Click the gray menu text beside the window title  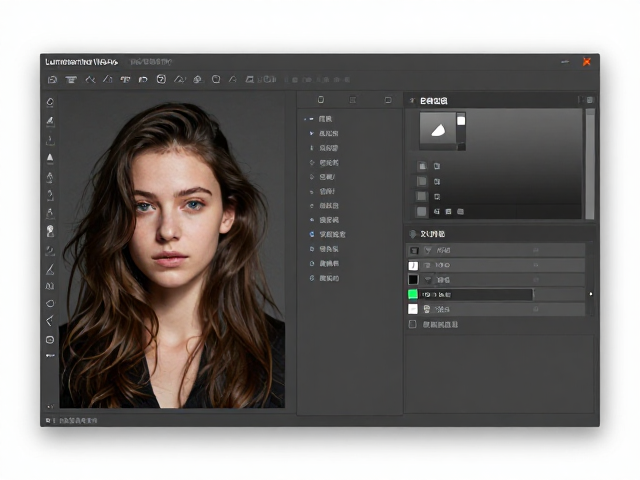pyautogui.click(x=151, y=62)
